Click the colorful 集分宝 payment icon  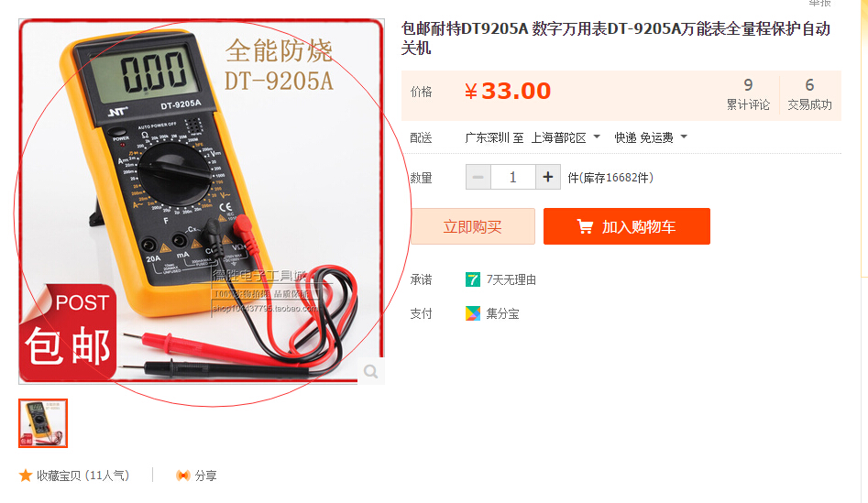click(473, 313)
